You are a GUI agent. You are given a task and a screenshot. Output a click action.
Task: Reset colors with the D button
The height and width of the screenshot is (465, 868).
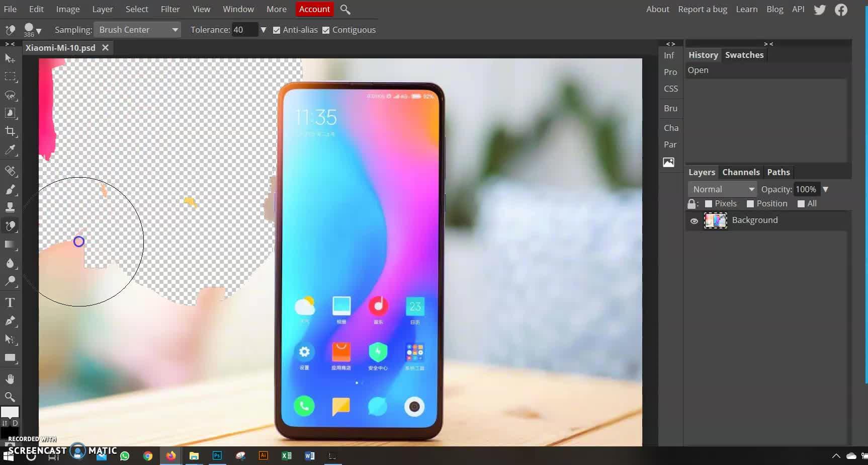(x=15, y=423)
